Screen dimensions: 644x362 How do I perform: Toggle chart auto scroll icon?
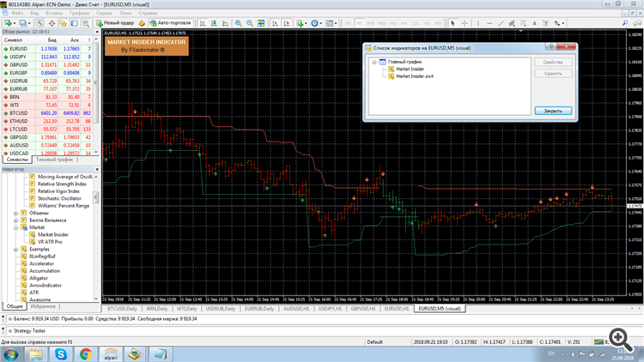click(275, 23)
